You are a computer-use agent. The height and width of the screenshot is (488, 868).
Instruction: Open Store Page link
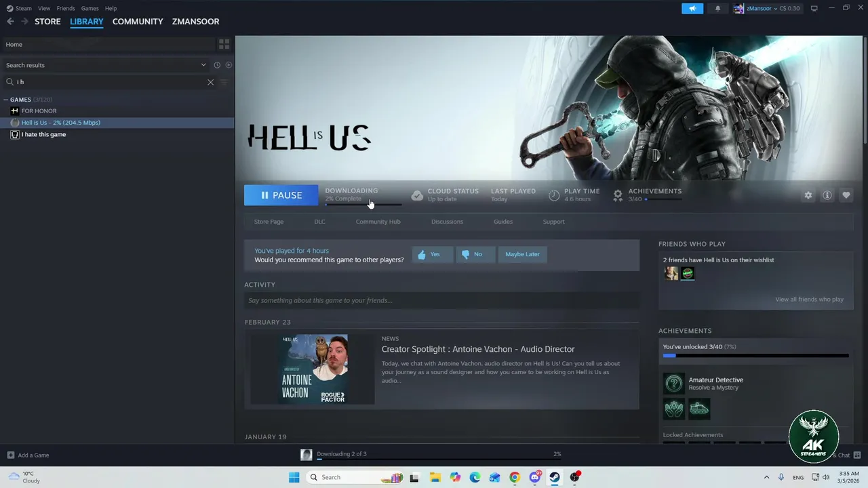[269, 222]
